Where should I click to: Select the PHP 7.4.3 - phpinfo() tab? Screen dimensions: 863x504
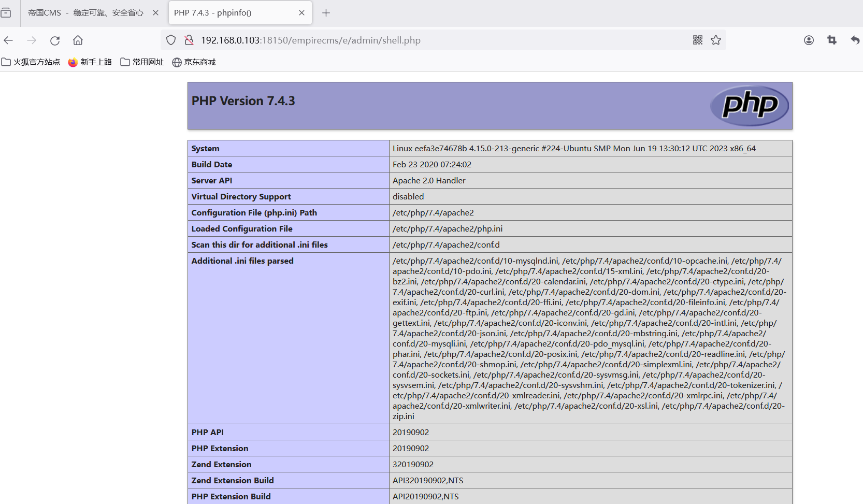(240, 13)
